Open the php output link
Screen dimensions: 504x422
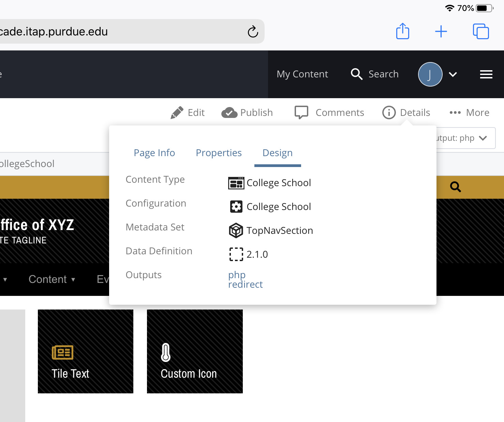[237, 275]
